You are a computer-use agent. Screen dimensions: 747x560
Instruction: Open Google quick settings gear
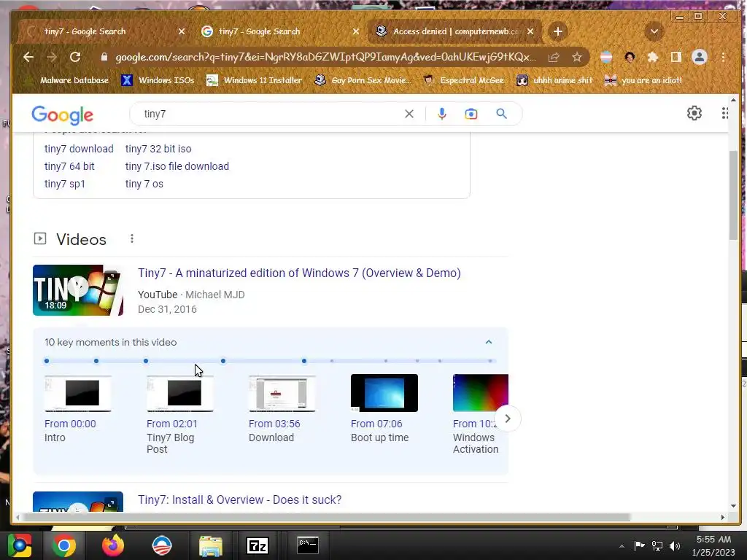[x=694, y=113]
